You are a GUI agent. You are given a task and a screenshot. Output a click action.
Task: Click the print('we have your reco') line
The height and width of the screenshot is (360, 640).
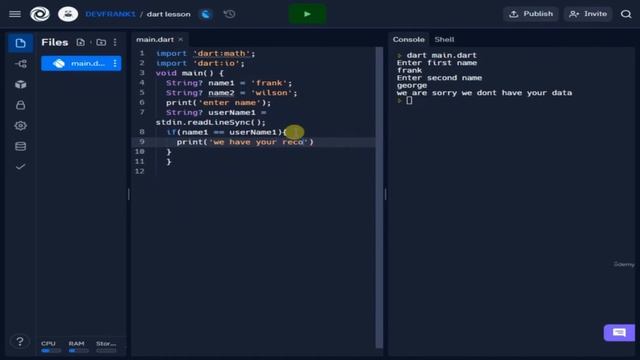[x=245, y=142]
